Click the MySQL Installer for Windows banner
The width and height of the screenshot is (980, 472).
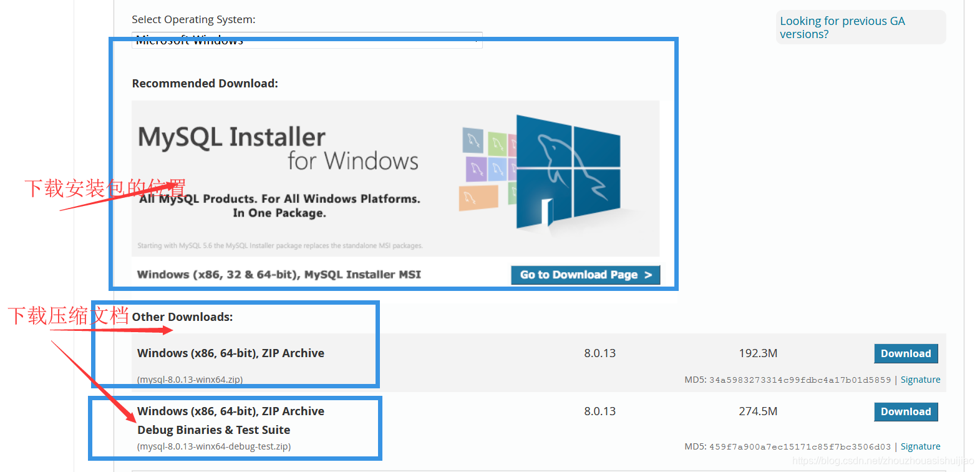tap(395, 179)
